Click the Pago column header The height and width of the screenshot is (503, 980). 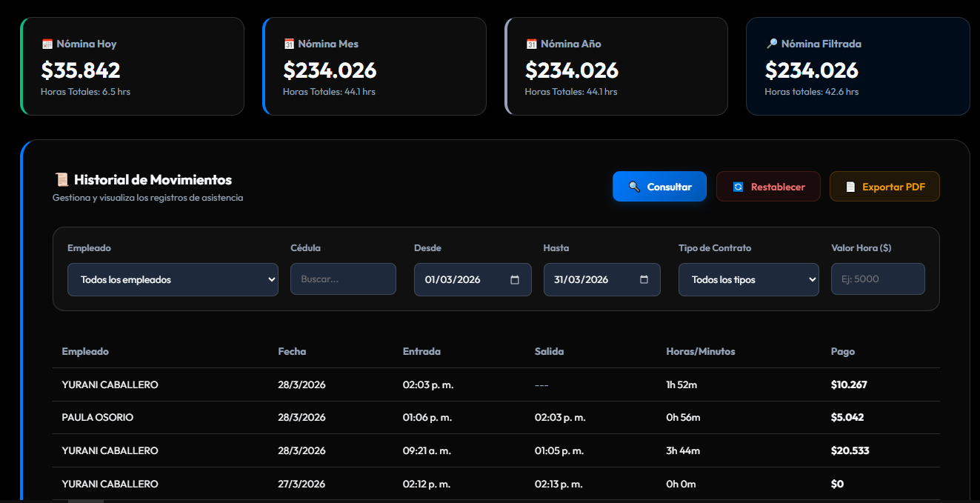tap(843, 352)
